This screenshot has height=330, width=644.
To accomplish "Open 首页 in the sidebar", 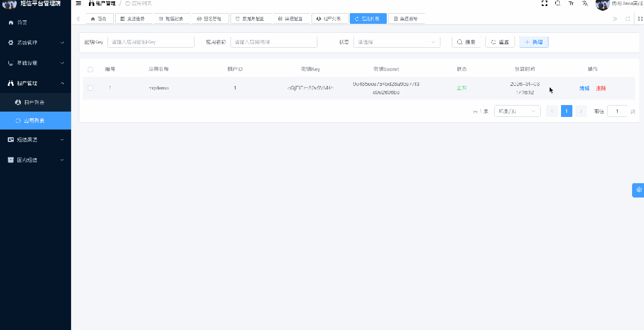I will click(x=35, y=23).
